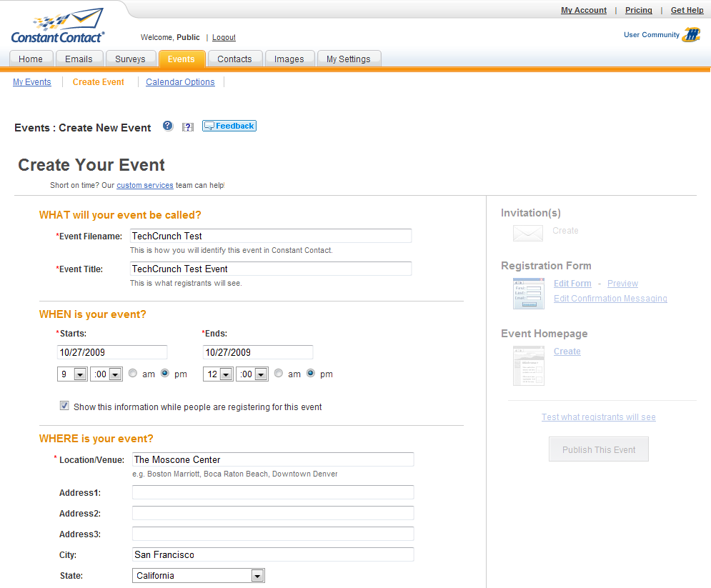Viewport: 711px width, 588px height.
Task: Open the User Community icon
Action: pyautogui.click(x=691, y=34)
